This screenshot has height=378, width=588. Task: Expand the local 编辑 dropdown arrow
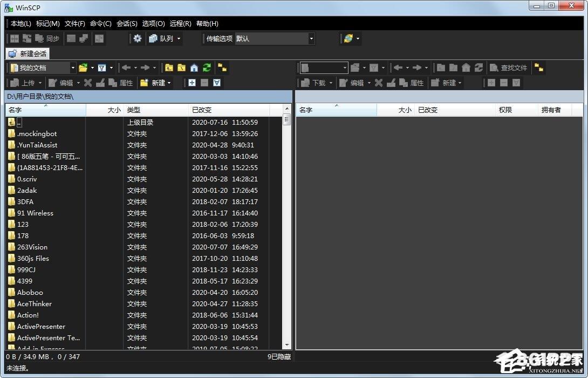pos(78,83)
